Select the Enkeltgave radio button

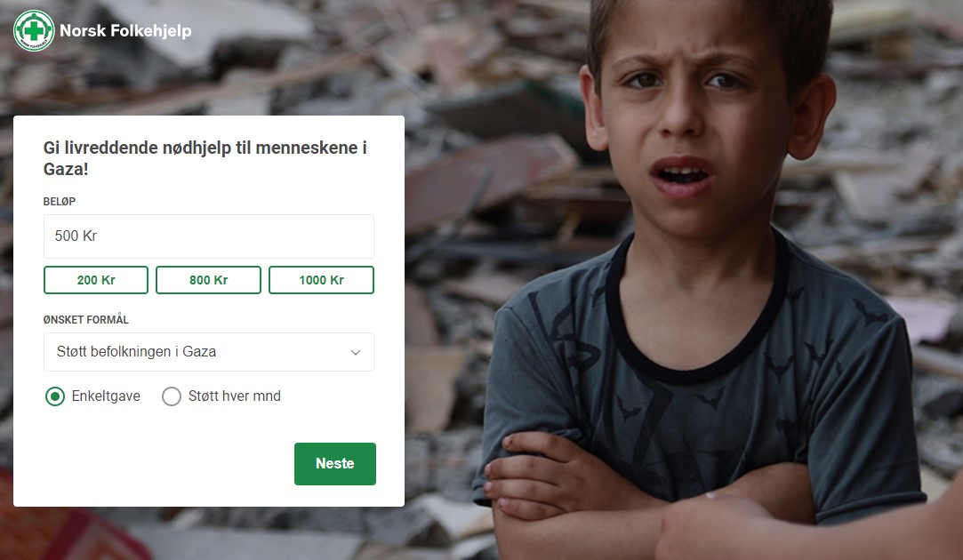[x=54, y=396]
